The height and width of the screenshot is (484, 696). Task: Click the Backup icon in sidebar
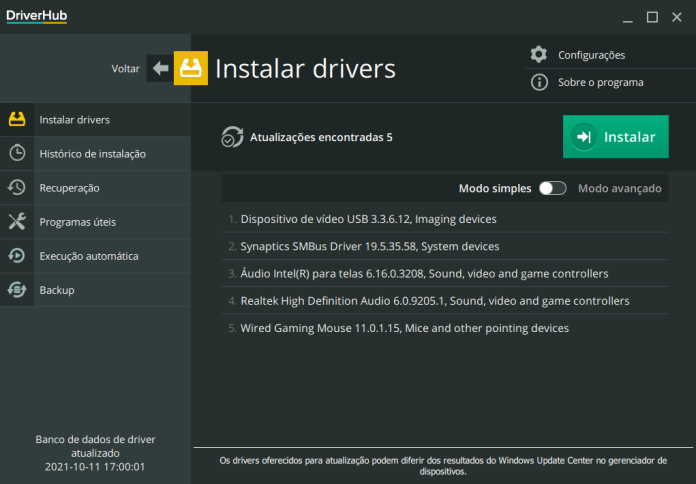pos(17,290)
